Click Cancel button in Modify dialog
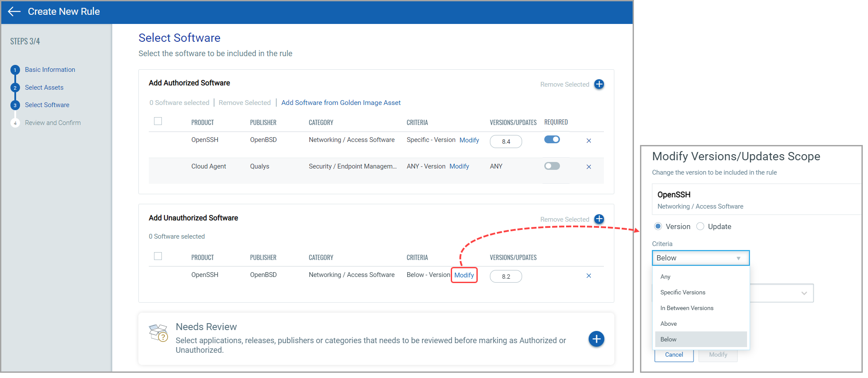Image resolution: width=868 pixels, height=378 pixels. pyautogui.click(x=674, y=355)
